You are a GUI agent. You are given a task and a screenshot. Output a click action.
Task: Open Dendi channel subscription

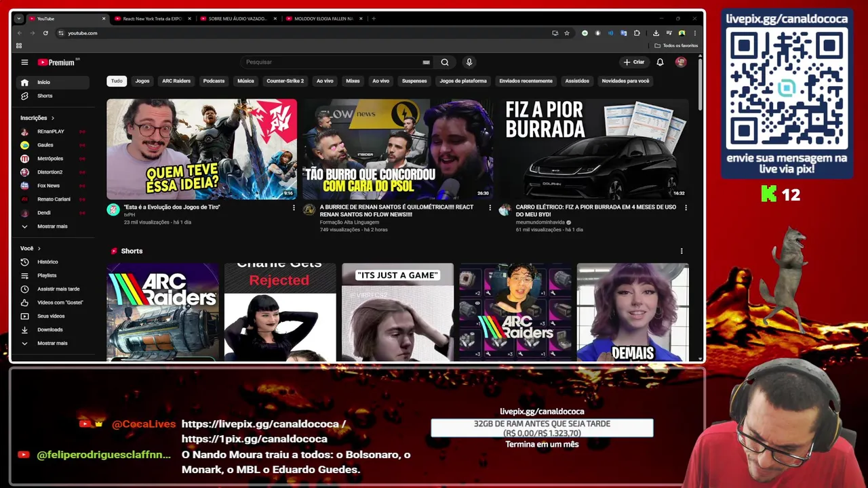coord(53,213)
